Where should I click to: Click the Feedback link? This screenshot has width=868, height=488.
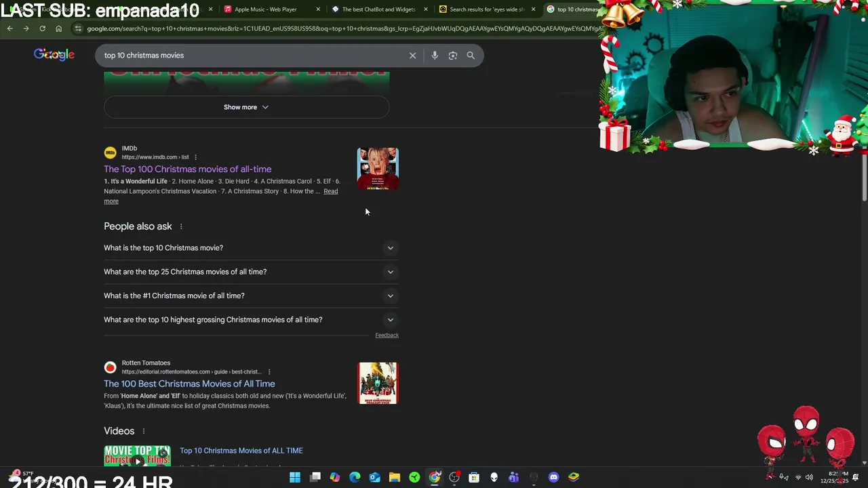pyautogui.click(x=387, y=335)
